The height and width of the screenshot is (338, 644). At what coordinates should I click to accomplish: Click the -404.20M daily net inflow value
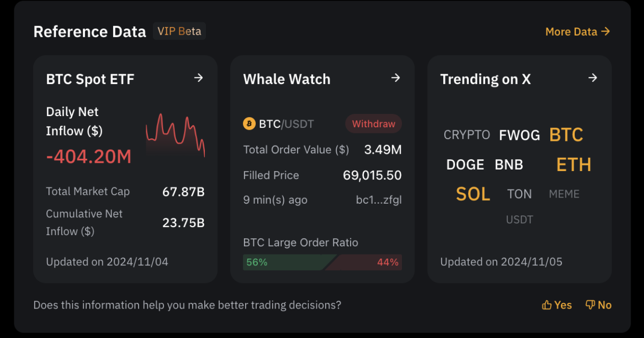(x=89, y=157)
